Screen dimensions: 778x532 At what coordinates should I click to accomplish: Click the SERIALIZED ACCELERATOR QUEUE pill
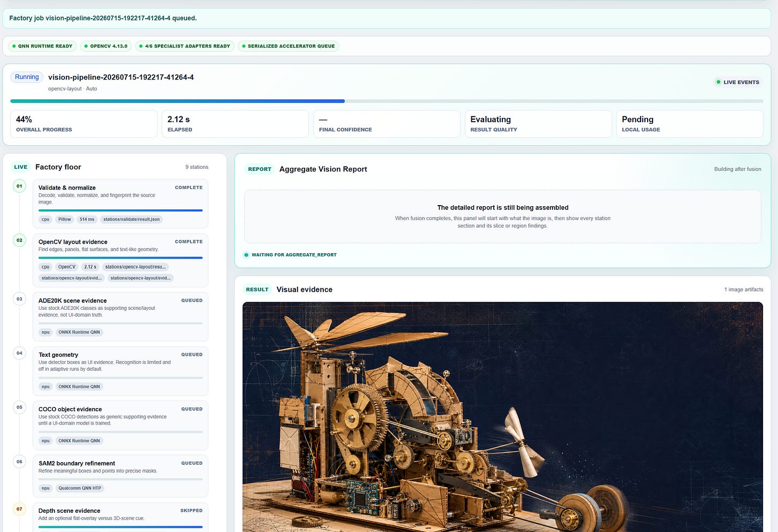[289, 46]
